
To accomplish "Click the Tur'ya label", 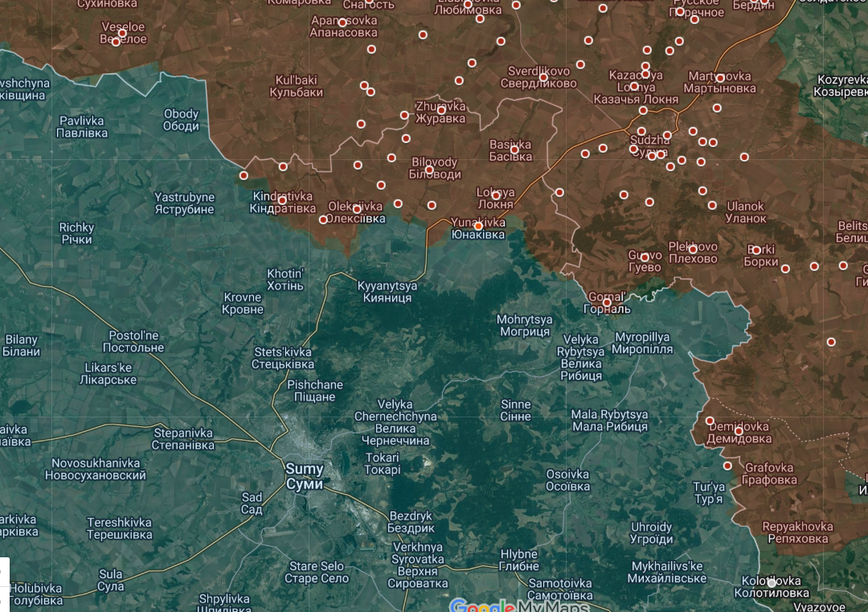I will pyautogui.click(x=709, y=493).
